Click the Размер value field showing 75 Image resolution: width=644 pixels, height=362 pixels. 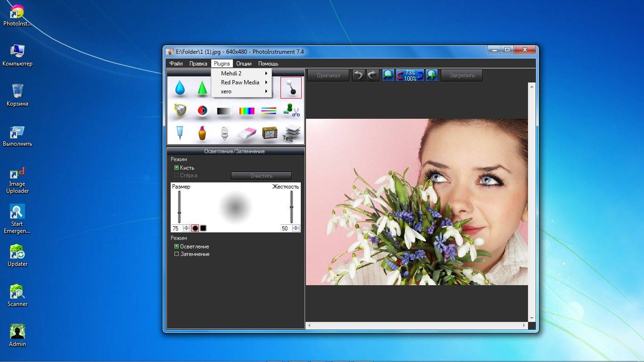click(x=177, y=228)
